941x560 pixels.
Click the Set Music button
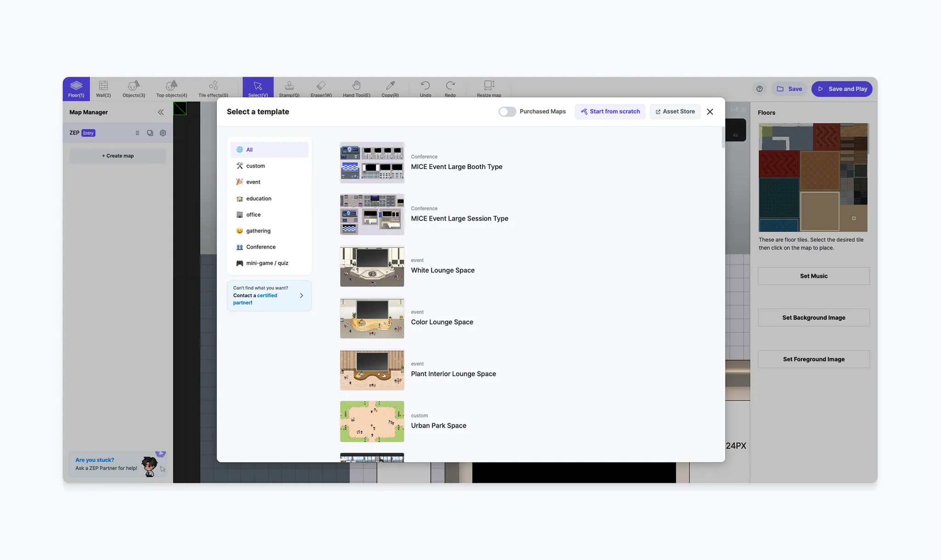813,276
